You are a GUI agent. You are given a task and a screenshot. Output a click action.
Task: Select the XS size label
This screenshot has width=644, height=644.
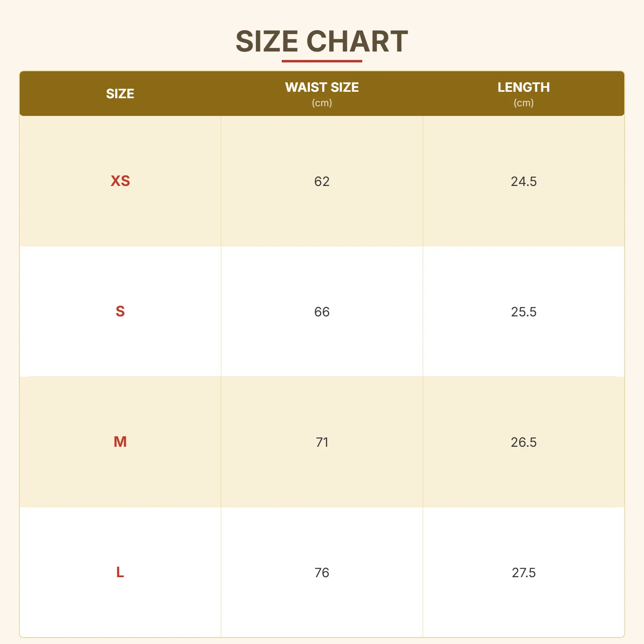[x=120, y=181]
